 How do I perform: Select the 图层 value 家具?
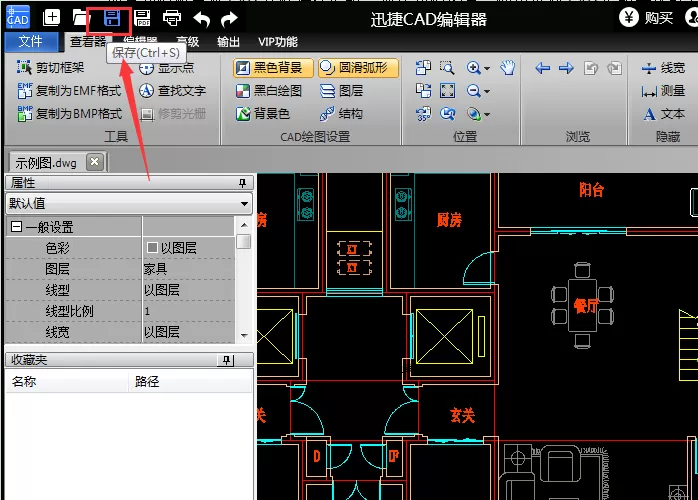click(189, 268)
